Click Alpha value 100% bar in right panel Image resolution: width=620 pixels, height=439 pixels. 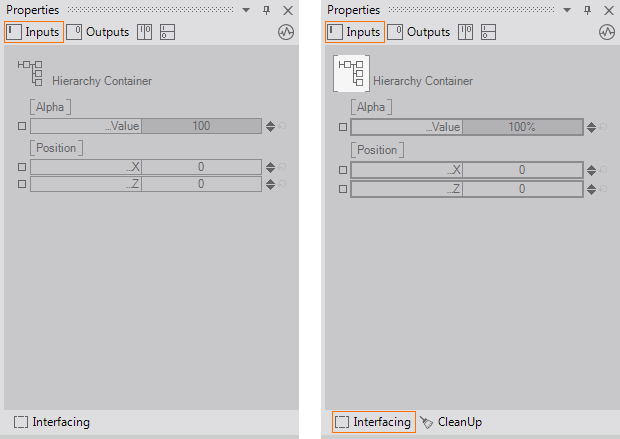[522, 127]
